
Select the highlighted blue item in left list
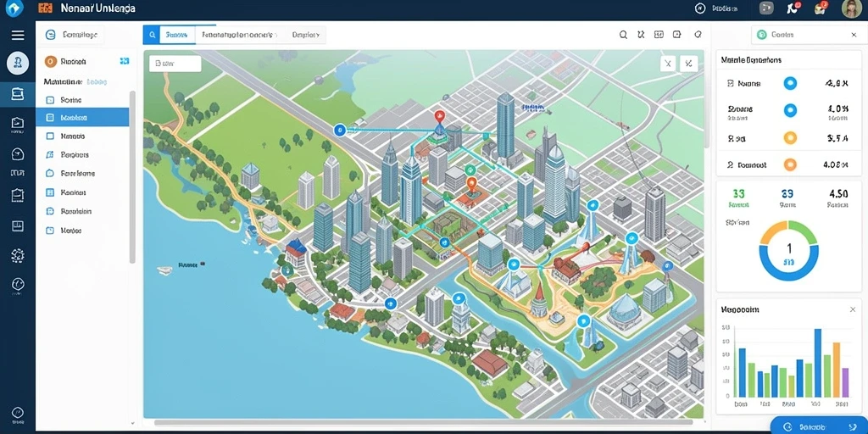tap(82, 118)
